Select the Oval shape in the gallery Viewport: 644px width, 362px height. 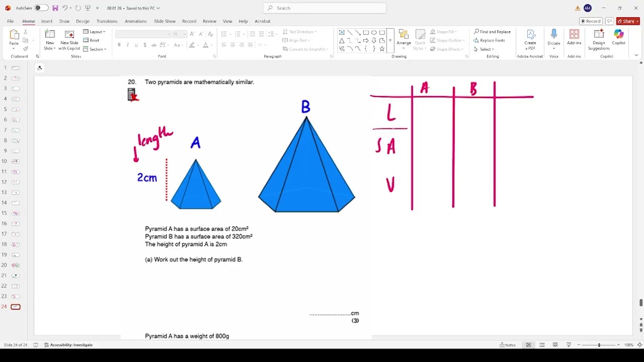(x=374, y=32)
